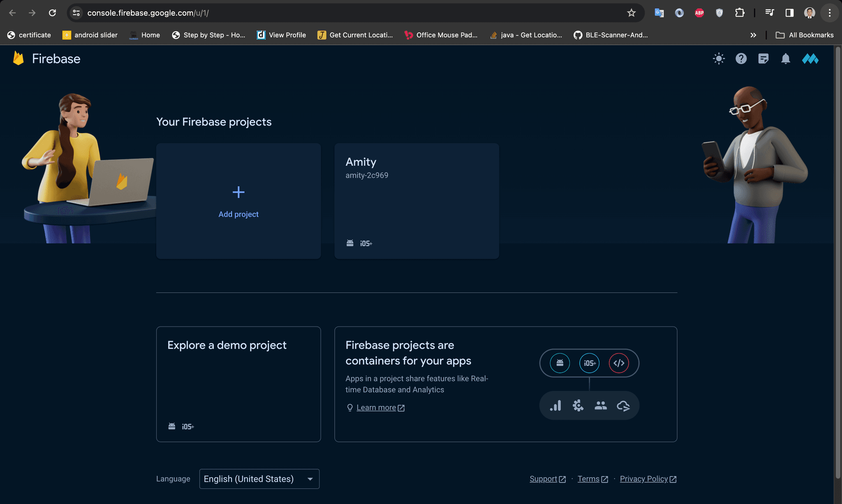Open the View Profile bookmark
This screenshot has height=504, width=842.
coord(282,35)
